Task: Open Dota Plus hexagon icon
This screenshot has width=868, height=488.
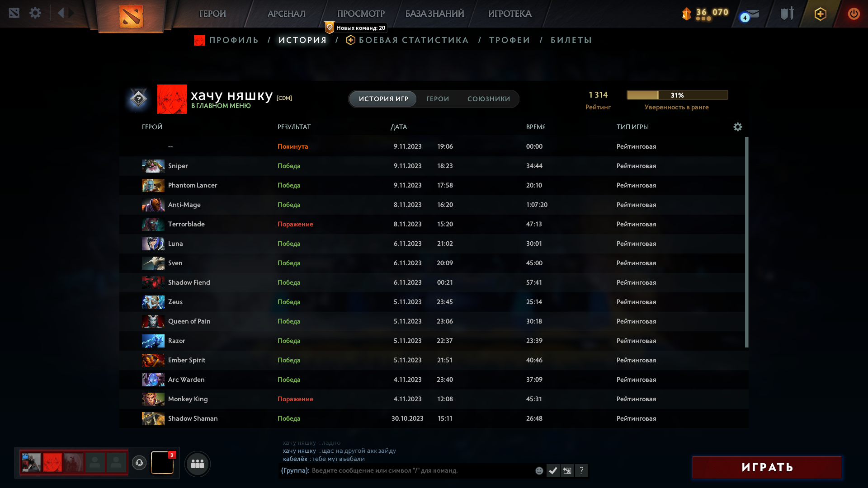Action: coord(820,14)
